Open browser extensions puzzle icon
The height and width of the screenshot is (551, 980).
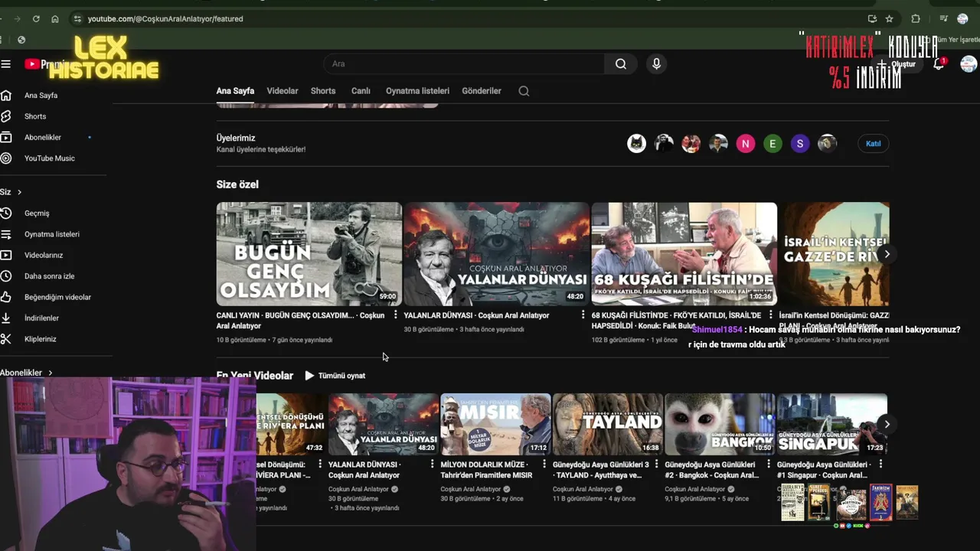point(916,18)
